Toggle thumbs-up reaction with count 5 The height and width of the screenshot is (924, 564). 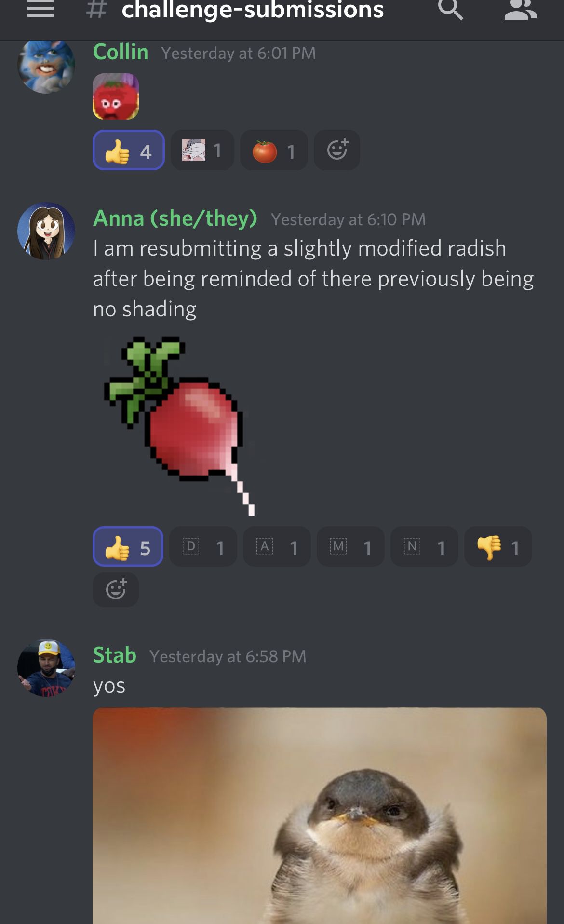pos(128,546)
